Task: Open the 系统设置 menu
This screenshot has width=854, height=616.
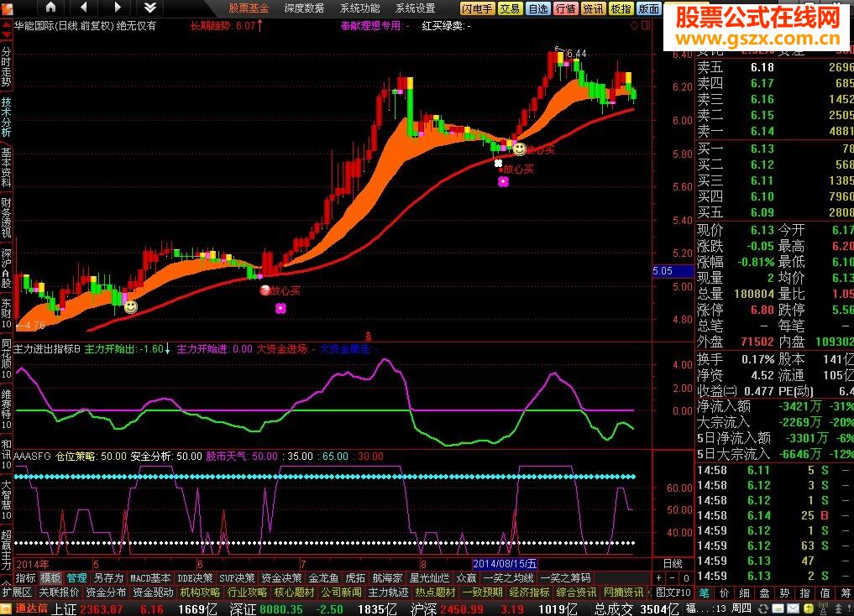Action: [x=415, y=8]
